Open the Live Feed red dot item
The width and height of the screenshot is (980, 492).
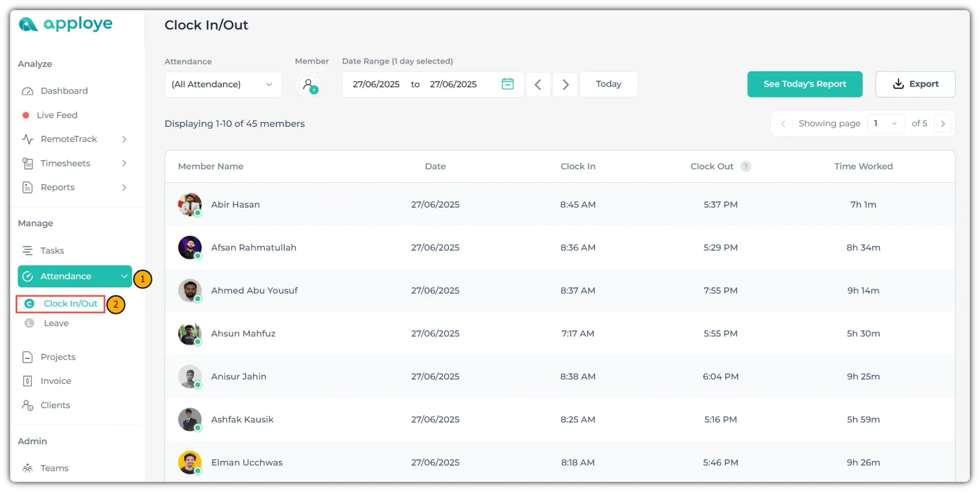[56, 115]
